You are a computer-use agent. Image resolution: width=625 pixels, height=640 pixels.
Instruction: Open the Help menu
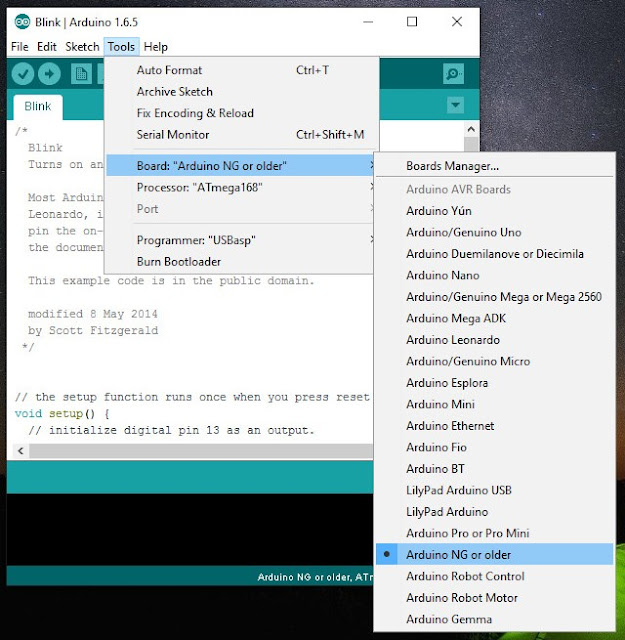[x=156, y=47]
